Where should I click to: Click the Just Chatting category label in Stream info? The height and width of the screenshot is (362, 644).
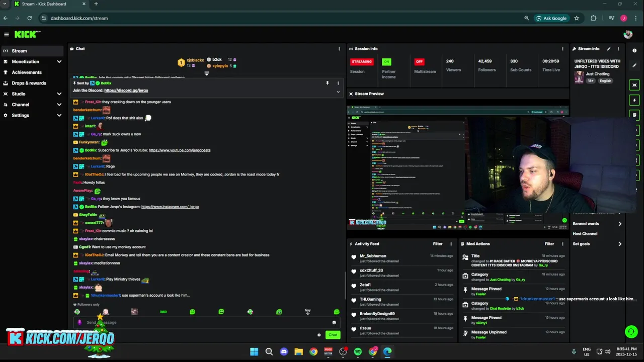(597, 74)
